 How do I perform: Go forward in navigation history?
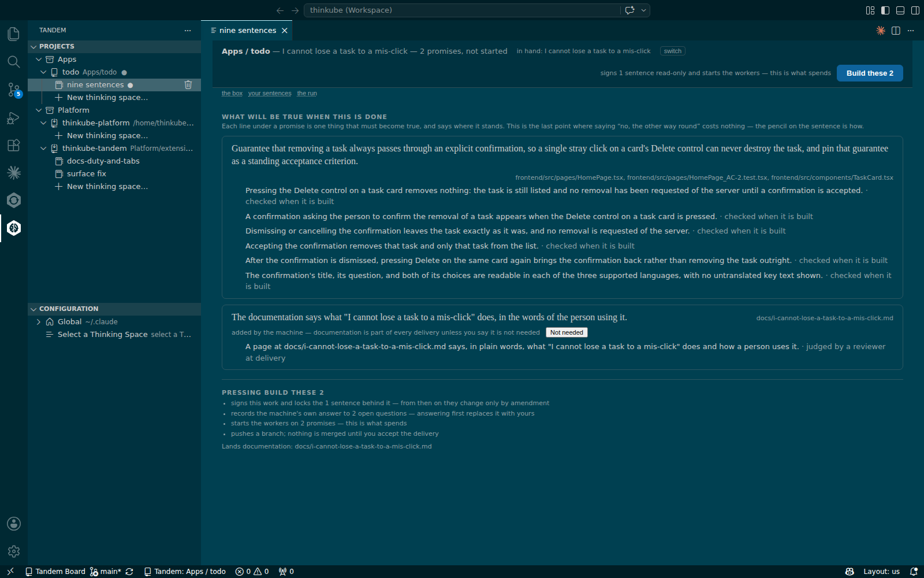295,10
